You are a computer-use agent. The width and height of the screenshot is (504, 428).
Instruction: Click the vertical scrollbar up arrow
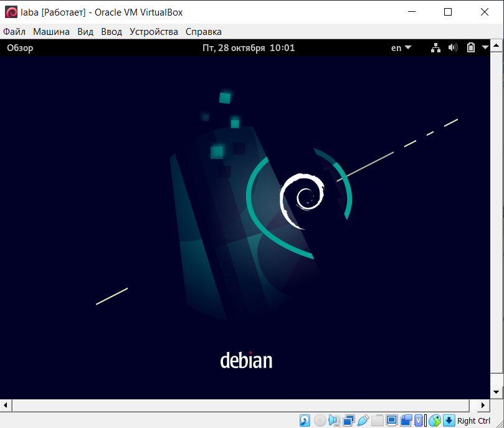point(496,45)
